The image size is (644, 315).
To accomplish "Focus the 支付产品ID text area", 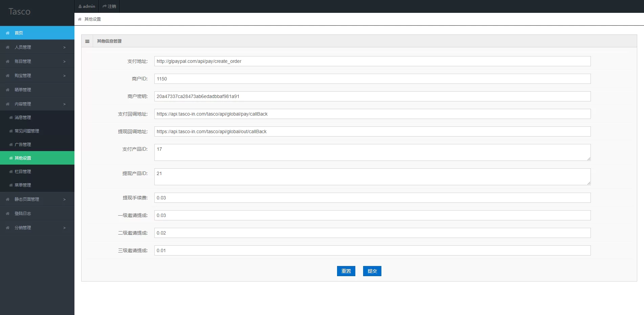I will [x=372, y=152].
